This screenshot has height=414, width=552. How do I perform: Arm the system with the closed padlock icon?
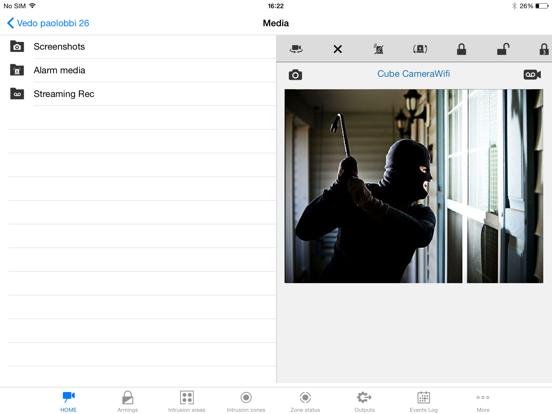(x=461, y=49)
